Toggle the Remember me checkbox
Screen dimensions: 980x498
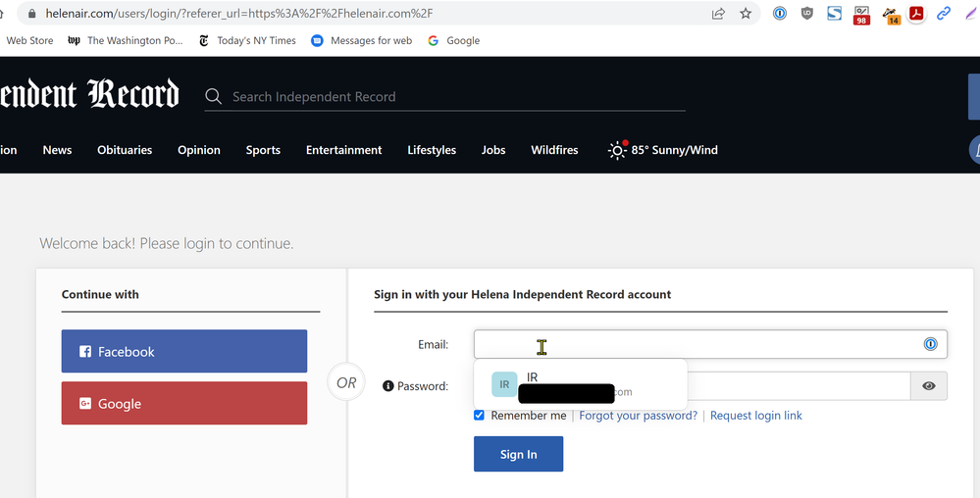(480, 416)
